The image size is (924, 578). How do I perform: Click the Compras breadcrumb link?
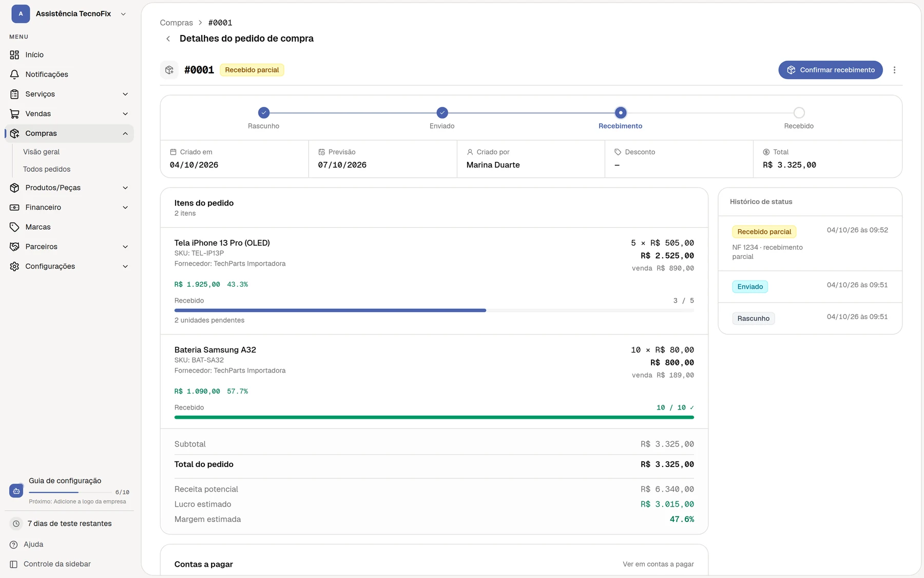[x=176, y=23]
